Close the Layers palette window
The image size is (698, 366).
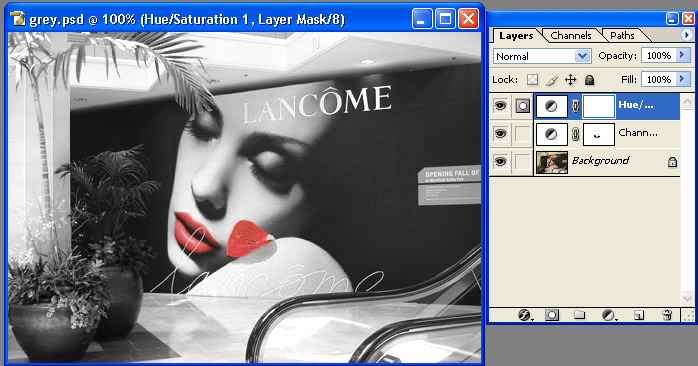pyautogui.click(x=688, y=18)
